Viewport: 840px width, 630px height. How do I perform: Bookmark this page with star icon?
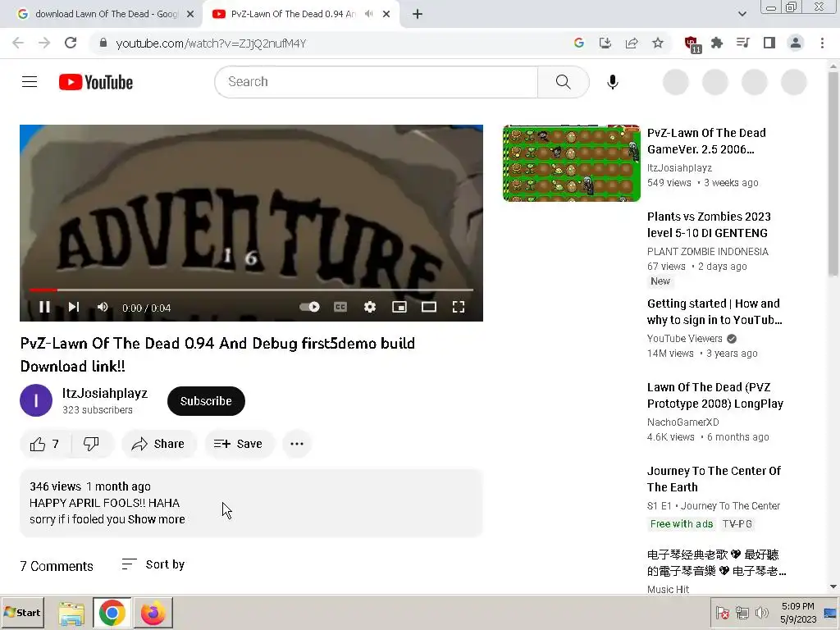click(658, 43)
